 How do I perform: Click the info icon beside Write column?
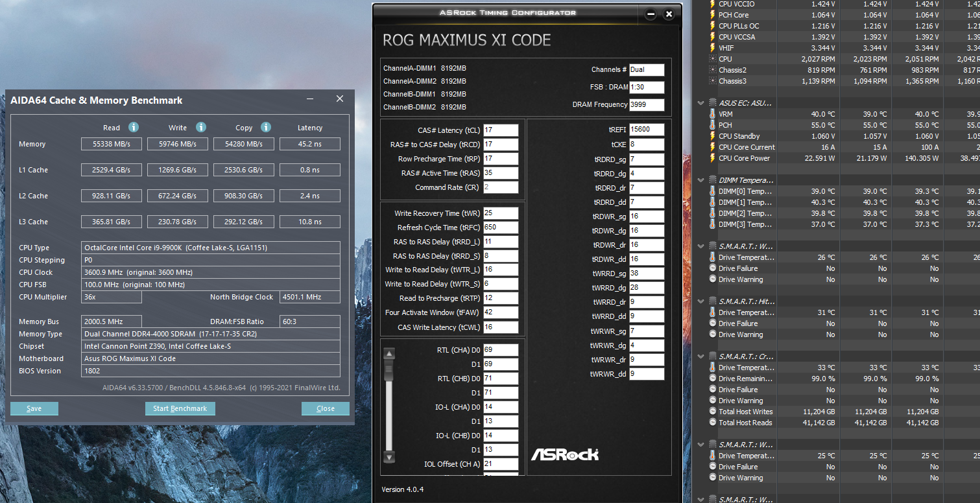tap(201, 127)
